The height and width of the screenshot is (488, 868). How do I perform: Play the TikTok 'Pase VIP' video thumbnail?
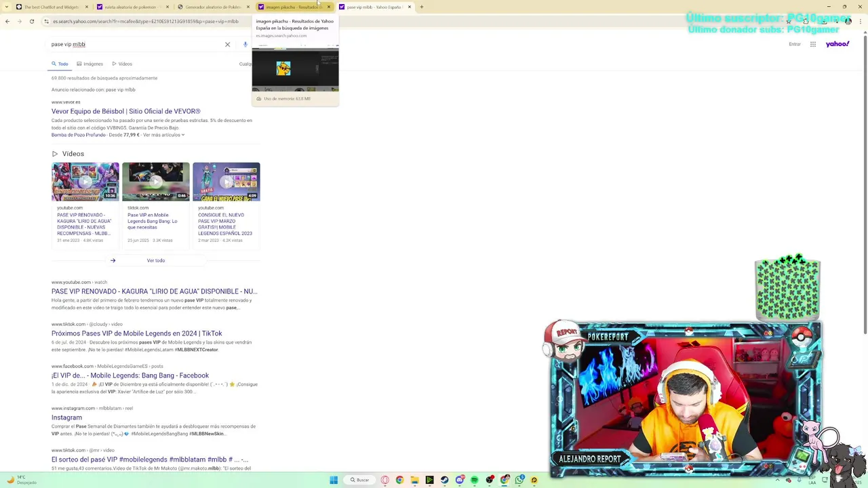pos(156,182)
